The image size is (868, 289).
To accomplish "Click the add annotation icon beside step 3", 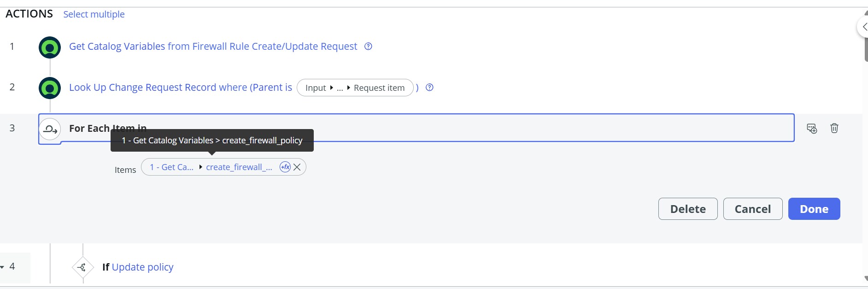I will [812, 129].
